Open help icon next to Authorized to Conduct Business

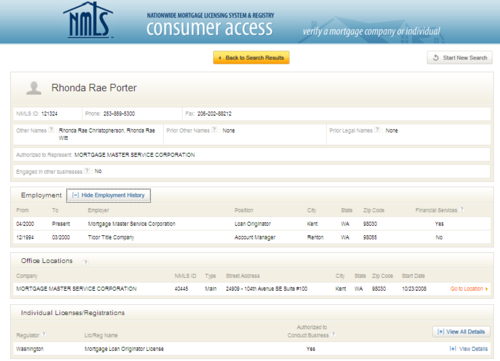pos(333,334)
